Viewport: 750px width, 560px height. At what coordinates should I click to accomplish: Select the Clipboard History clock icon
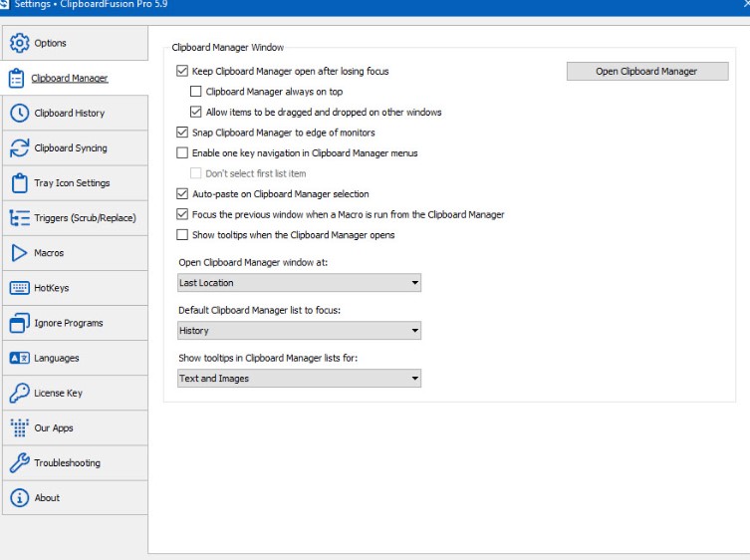[x=19, y=114]
